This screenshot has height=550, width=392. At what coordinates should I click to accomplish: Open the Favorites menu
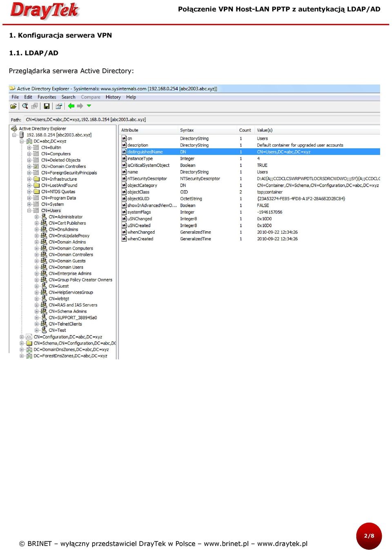click(47, 97)
